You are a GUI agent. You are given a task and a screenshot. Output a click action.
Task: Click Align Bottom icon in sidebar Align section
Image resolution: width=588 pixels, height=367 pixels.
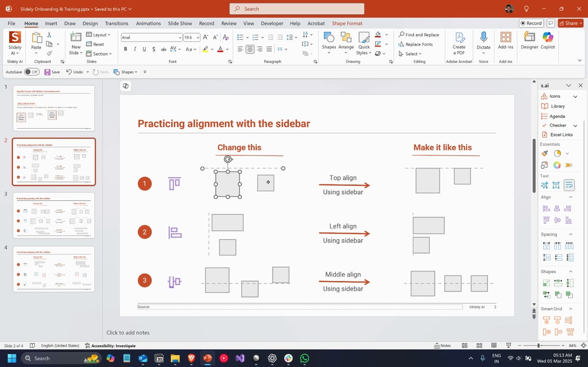click(569, 220)
